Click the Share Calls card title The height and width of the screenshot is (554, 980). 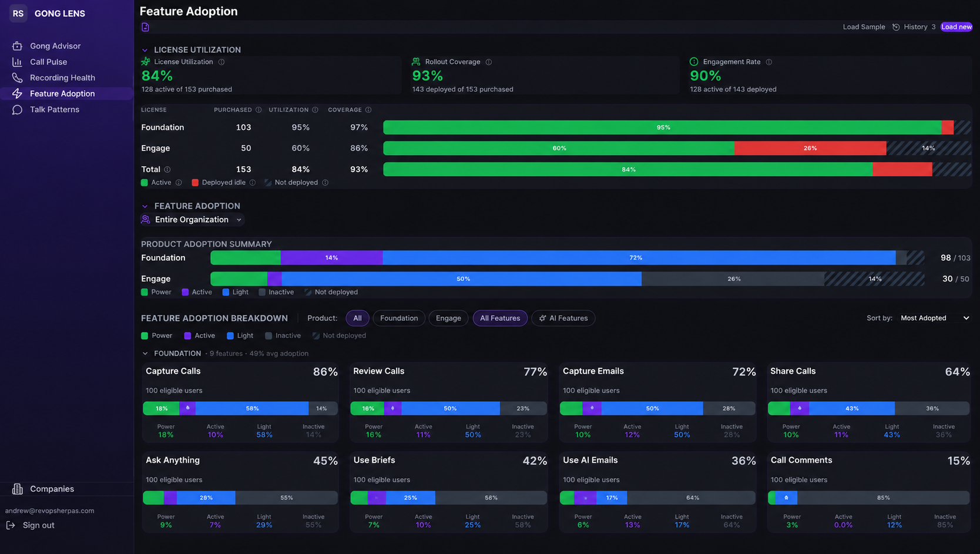[x=793, y=371]
